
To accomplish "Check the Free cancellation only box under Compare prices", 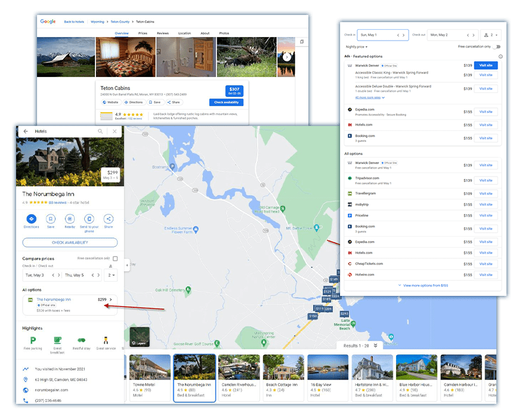I will pos(115,259).
